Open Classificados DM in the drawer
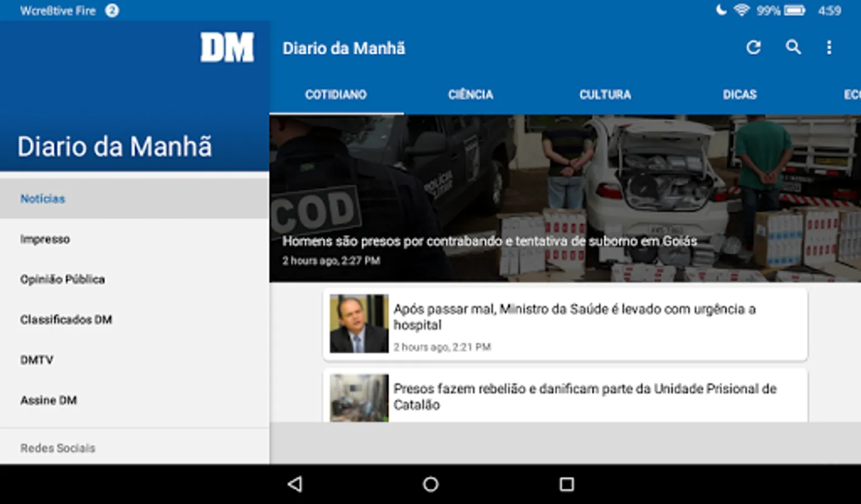This screenshot has width=861, height=504. (135, 320)
